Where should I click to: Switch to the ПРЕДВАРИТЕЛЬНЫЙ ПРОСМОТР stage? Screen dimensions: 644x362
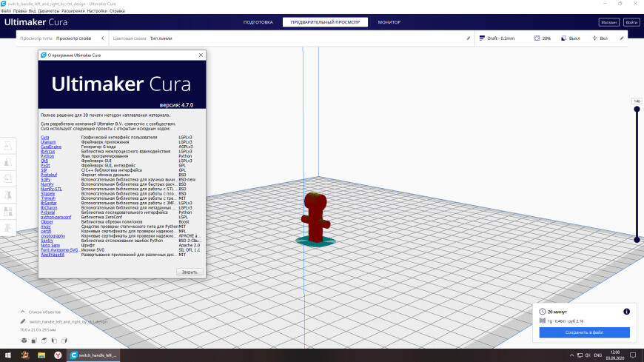(x=325, y=22)
